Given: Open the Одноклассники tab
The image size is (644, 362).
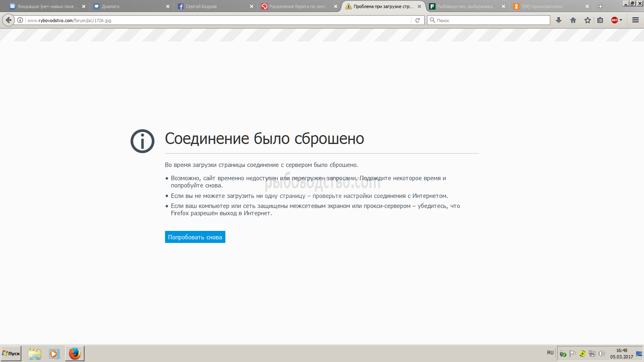Looking at the screenshot, I should pos(547,6).
